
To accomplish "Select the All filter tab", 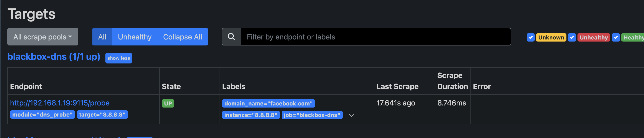I will click(x=102, y=37).
